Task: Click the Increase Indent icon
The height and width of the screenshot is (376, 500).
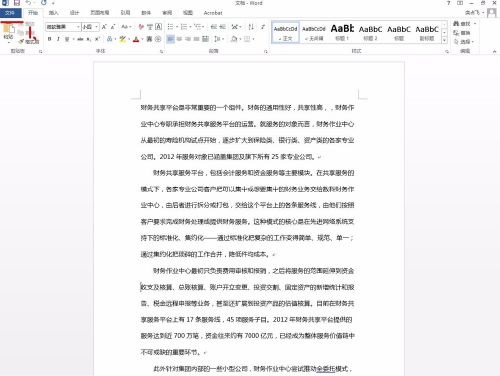Action: click(223, 27)
